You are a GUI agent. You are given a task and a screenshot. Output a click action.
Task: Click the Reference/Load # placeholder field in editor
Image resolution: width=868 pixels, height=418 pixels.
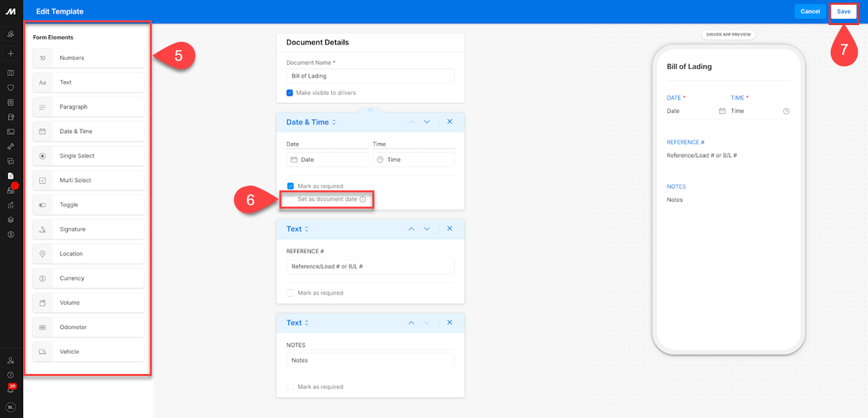point(370,267)
